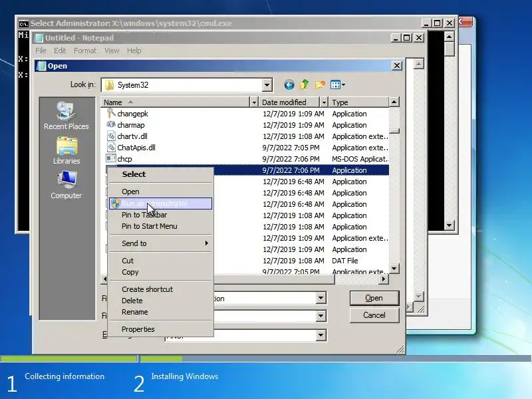Screen dimensions: 532x399
Task: Click the Open dialog resize grip
Action: (400, 349)
